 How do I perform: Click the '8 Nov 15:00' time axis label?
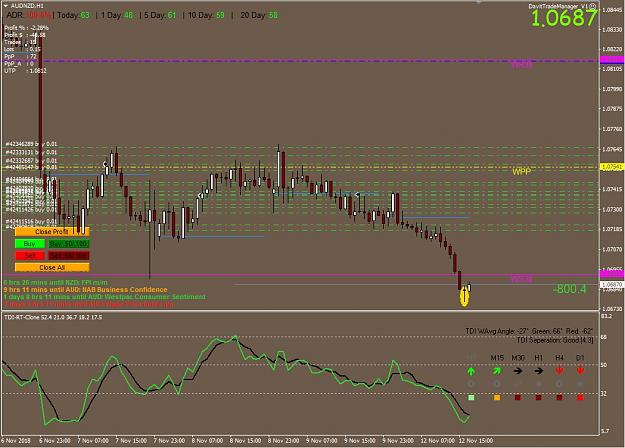click(x=245, y=441)
